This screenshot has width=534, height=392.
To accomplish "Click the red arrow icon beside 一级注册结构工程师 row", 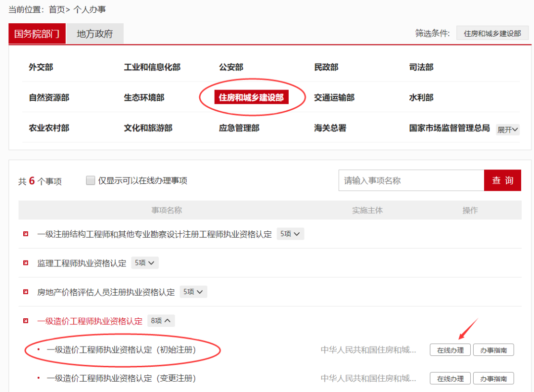I will click(x=26, y=234).
